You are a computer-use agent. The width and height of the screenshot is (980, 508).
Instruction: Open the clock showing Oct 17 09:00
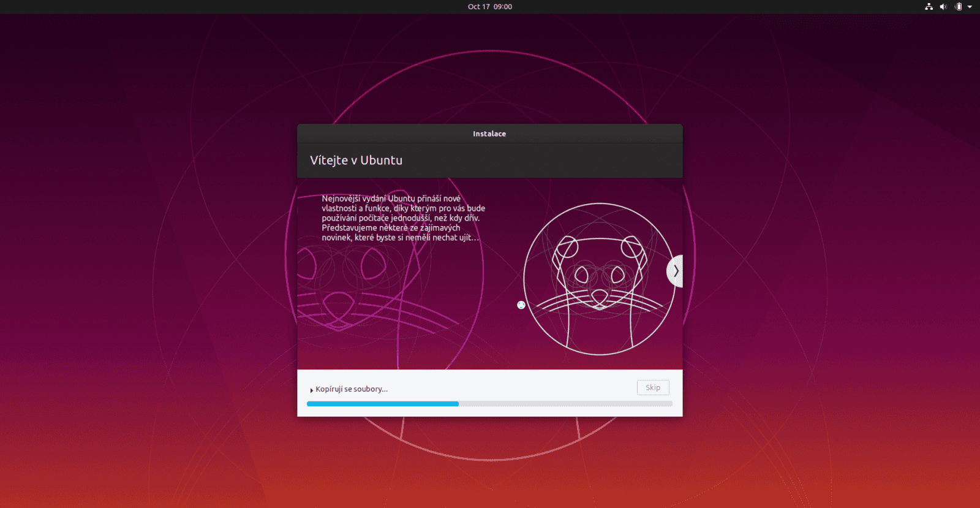click(490, 7)
